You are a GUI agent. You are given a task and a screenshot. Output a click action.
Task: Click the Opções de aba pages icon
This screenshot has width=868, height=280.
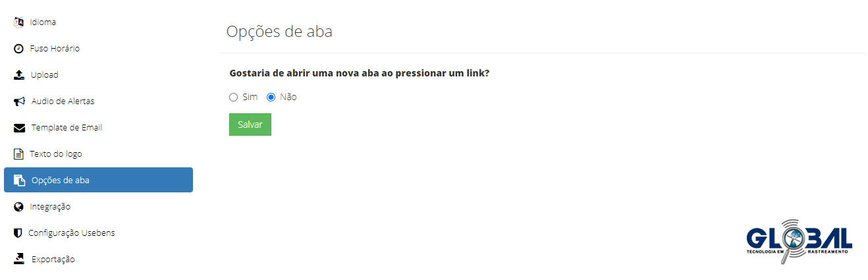point(19,181)
